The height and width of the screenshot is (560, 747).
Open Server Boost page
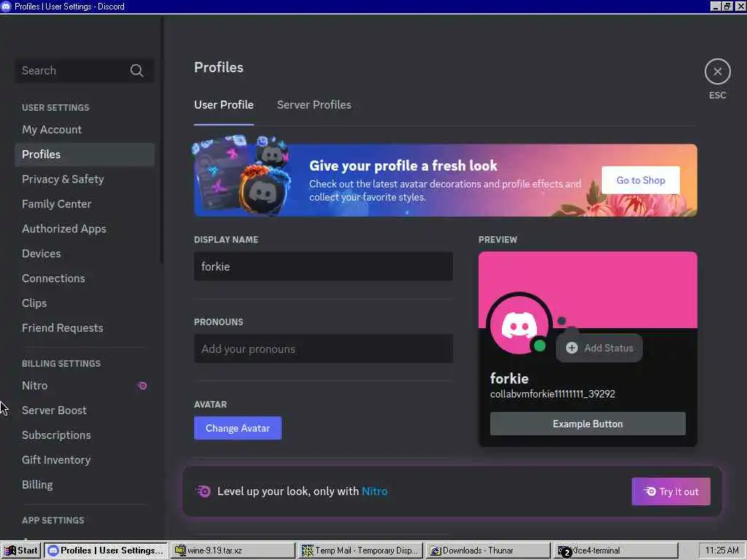click(x=85, y=410)
